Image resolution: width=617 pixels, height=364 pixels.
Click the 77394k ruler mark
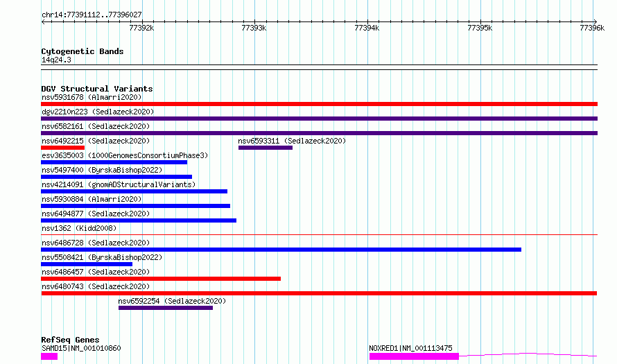point(367,28)
